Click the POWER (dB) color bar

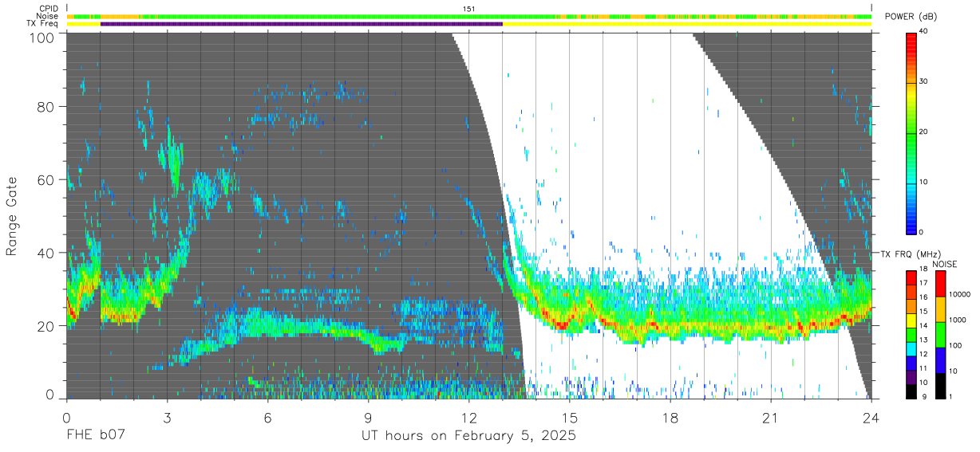911,132
